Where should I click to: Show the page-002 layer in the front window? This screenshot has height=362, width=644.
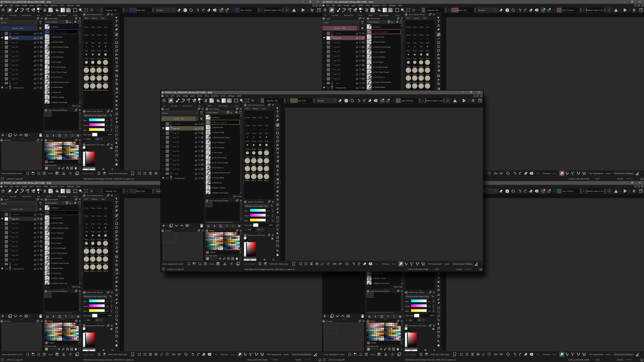163,133
